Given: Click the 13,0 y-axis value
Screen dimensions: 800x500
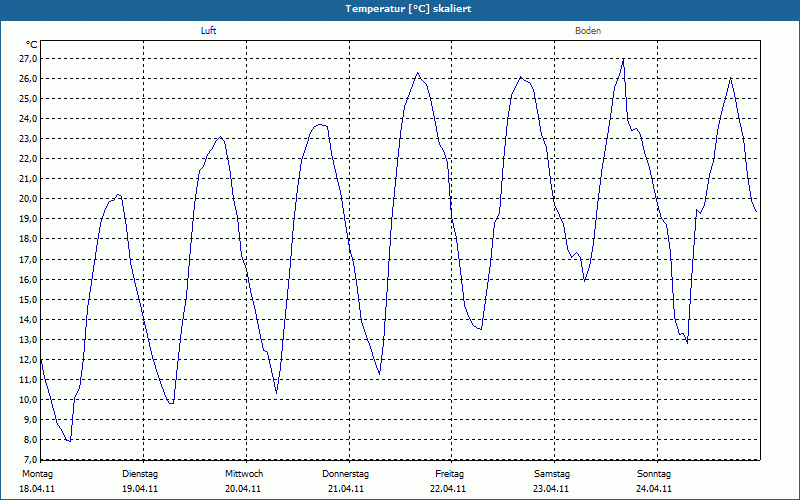Looking at the screenshot, I should pyautogui.click(x=29, y=340).
